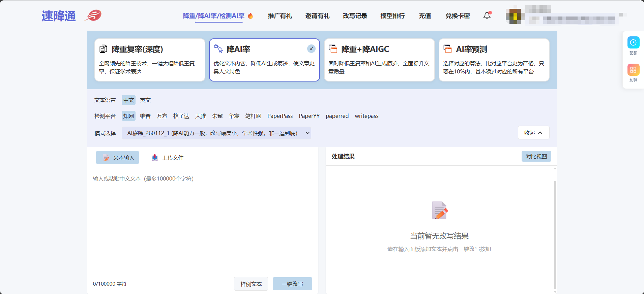This screenshot has width=644, height=294.
Task: Click the 速降通 brand name text
Action: 59,16
